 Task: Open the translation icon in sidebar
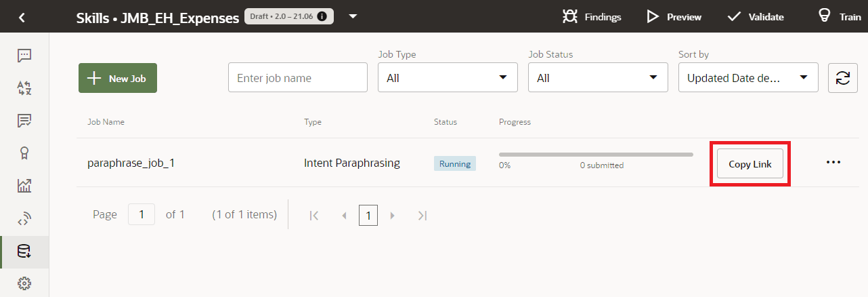24,88
